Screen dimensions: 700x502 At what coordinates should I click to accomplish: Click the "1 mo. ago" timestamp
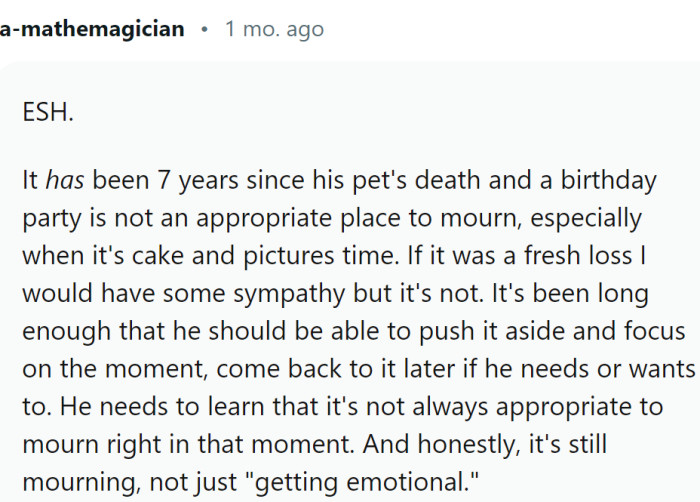274,29
